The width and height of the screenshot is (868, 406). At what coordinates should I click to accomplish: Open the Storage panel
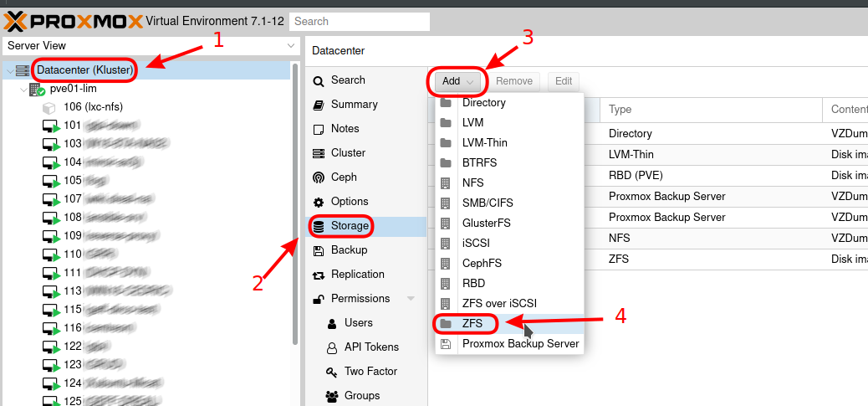366,226
